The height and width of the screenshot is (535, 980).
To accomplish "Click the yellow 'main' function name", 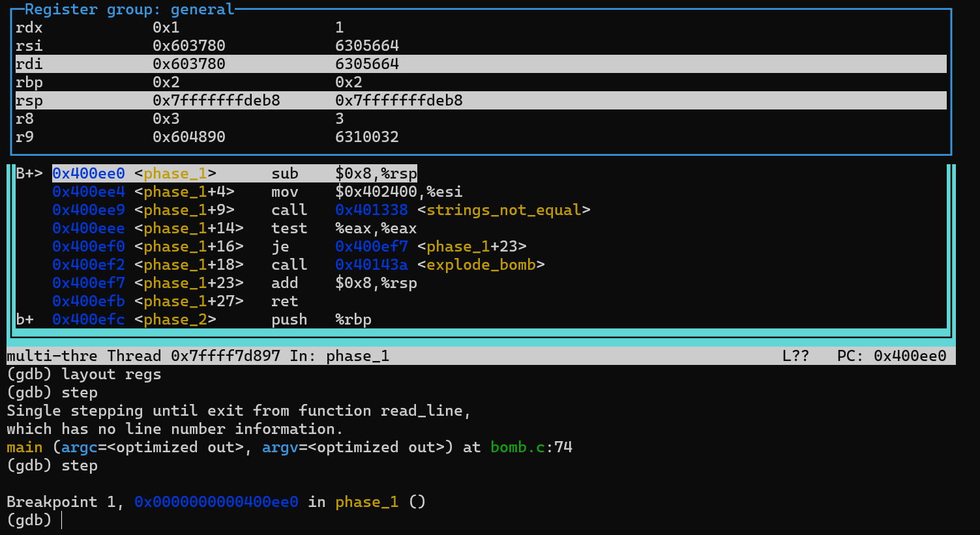I will pyautogui.click(x=25, y=447).
